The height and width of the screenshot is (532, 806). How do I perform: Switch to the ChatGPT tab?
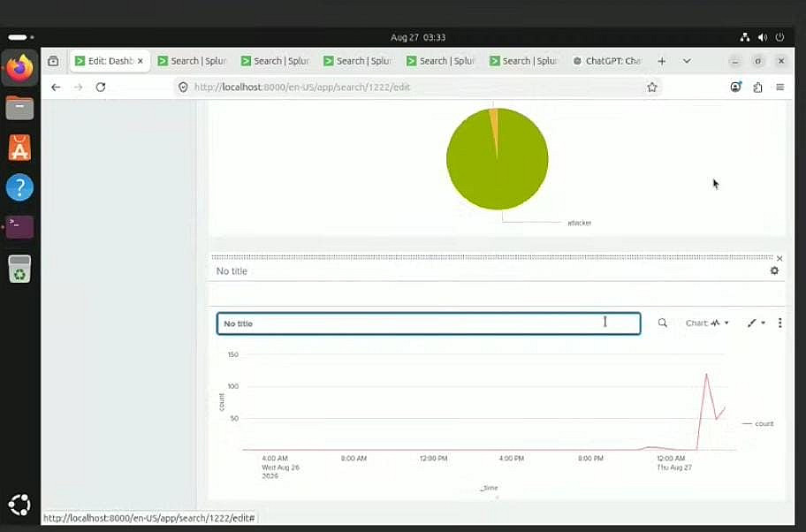click(608, 61)
